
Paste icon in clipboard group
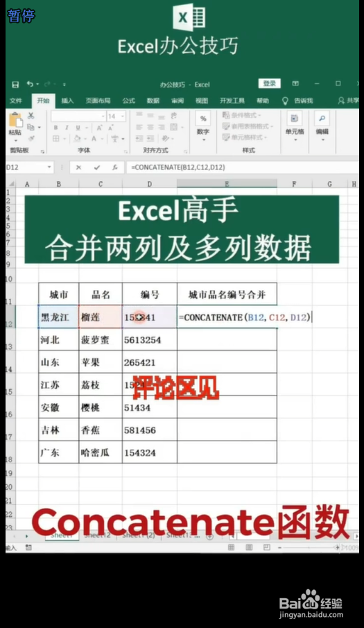click(x=15, y=120)
